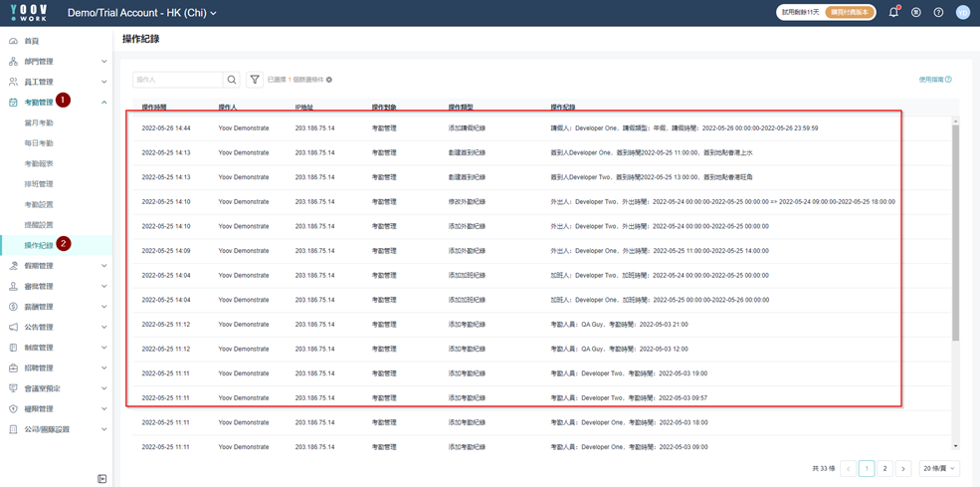Click the 考勤管理 calendar icon

coord(13,102)
